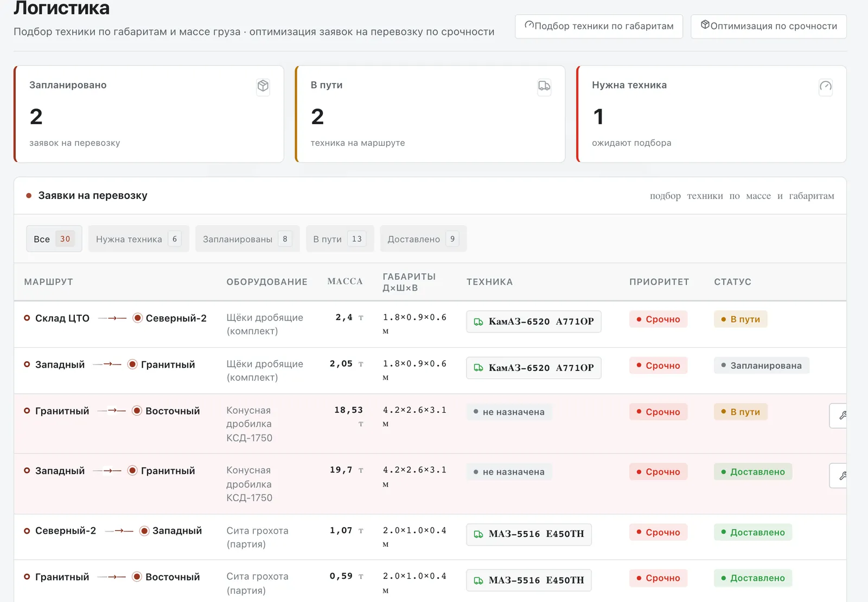Switch to Нужна техника filter tab
This screenshot has width=868, height=602.
coord(139,239)
